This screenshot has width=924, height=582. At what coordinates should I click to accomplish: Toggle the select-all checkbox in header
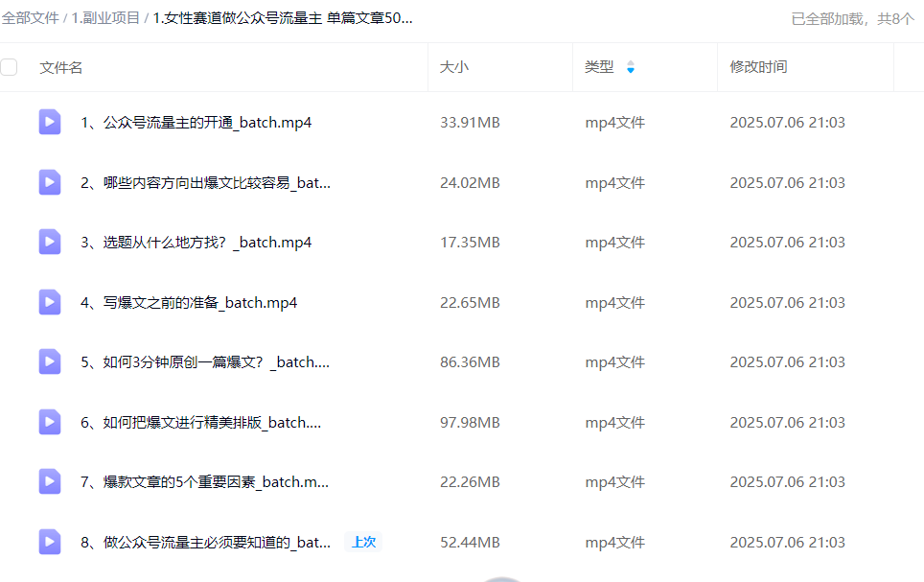[10, 67]
